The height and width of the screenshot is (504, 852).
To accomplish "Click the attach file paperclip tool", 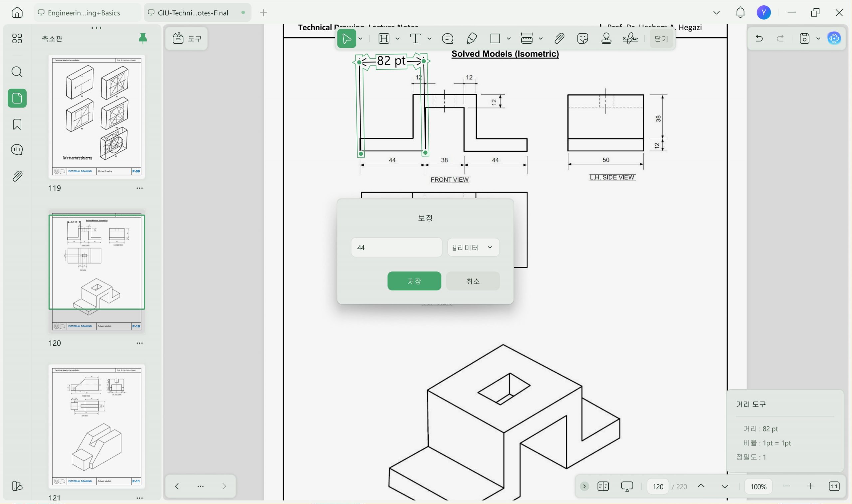I will click(x=559, y=38).
